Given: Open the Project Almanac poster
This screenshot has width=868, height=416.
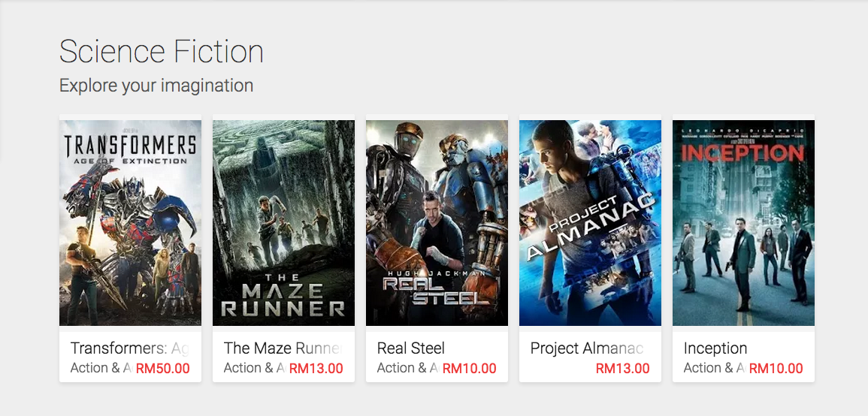Looking at the screenshot, I should pyautogui.click(x=590, y=222).
